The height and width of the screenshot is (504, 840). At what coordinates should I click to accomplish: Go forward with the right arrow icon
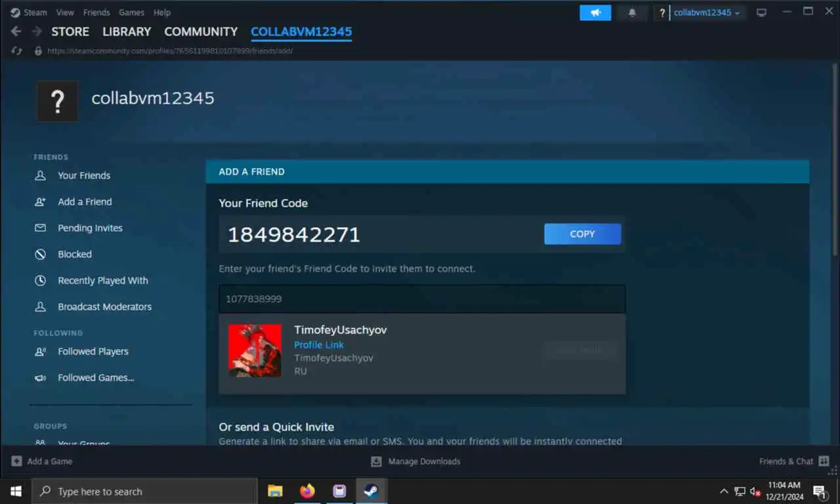tap(37, 31)
